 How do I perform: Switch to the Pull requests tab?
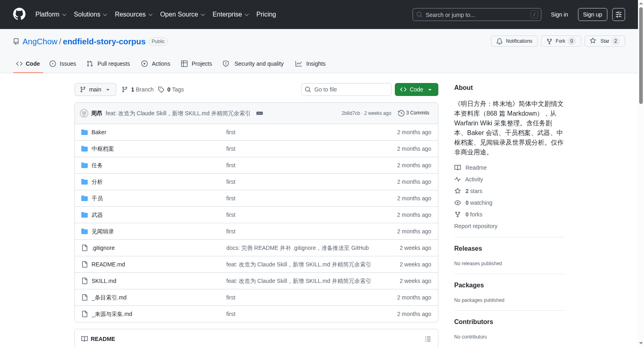pos(108,64)
